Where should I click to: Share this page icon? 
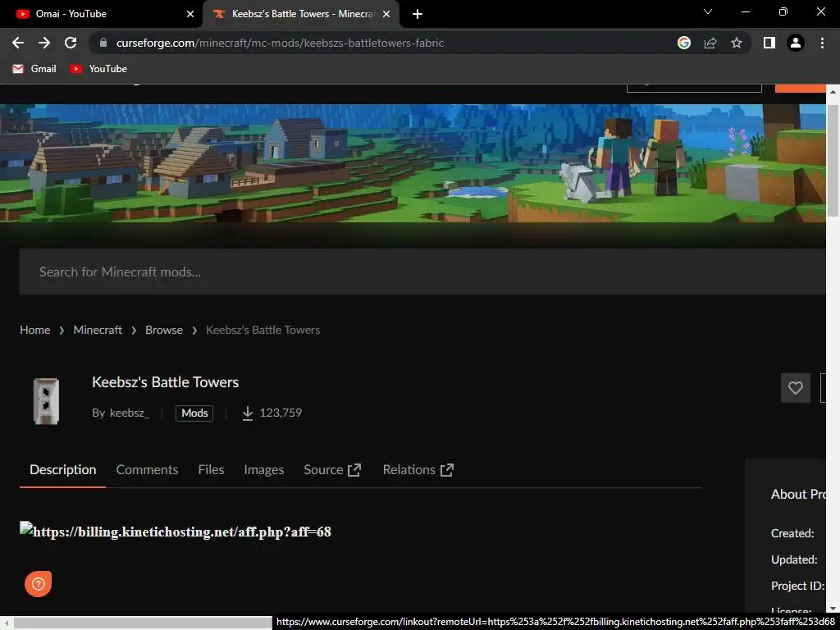click(x=710, y=43)
